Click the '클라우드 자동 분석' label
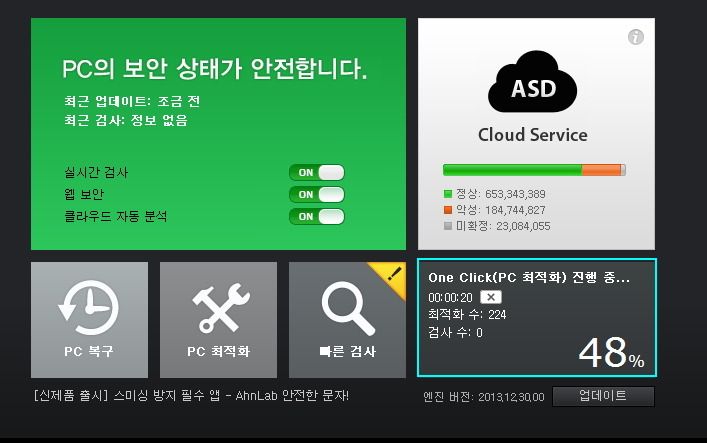This screenshot has width=707, height=443. click(115, 217)
